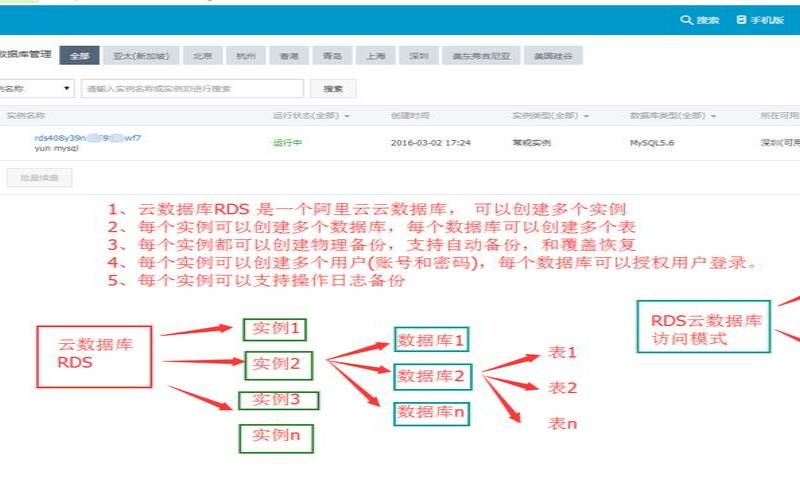Switch to the 美国硅谷 region tab
Image resolution: width=800 pixels, height=500 pixels.
(553, 56)
